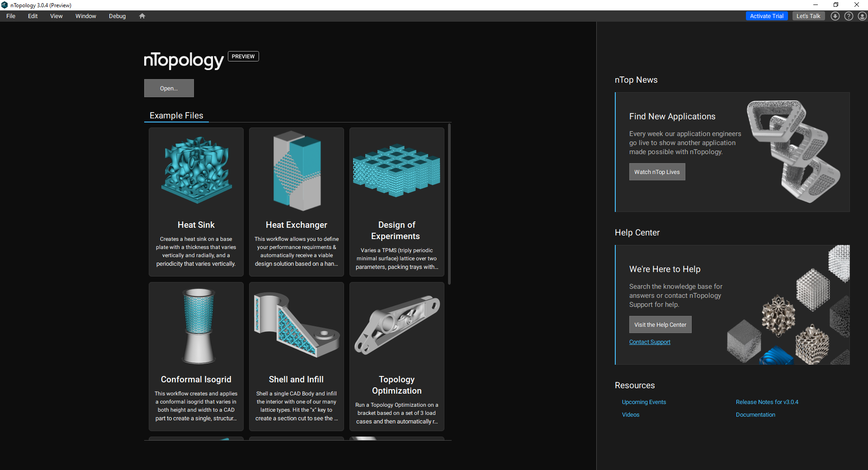
Task: Click the PREVIEW badge next to logo
Action: point(243,56)
